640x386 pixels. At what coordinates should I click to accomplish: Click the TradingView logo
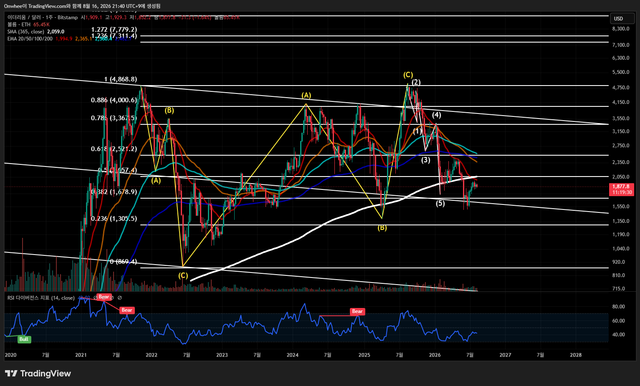[38, 373]
